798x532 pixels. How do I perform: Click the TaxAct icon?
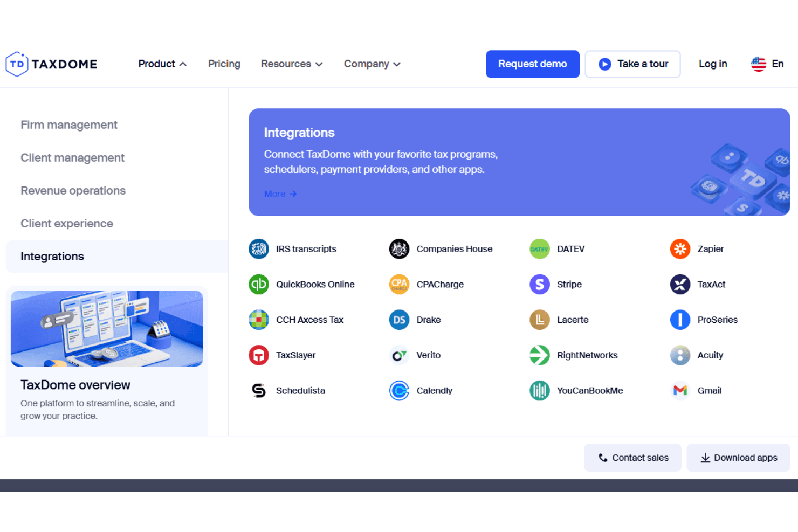point(680,285)
